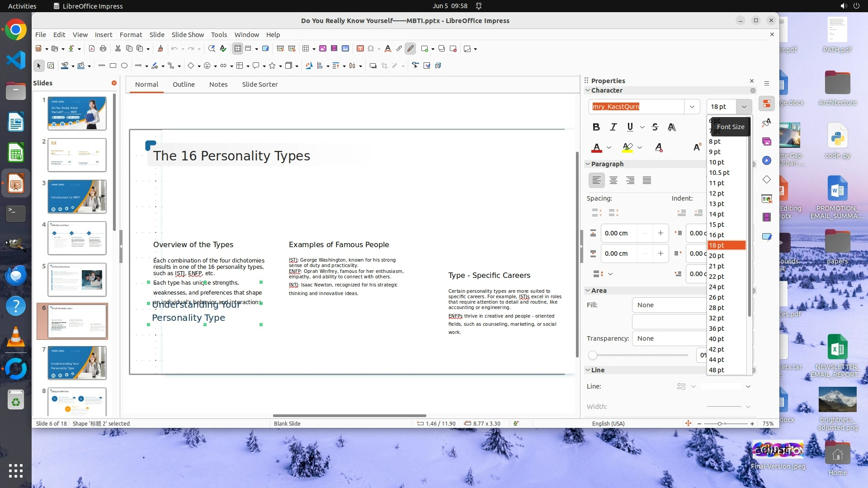
Task: Click the Print toolbar icon
Action: pyautogui.click(x=103, y=49)
